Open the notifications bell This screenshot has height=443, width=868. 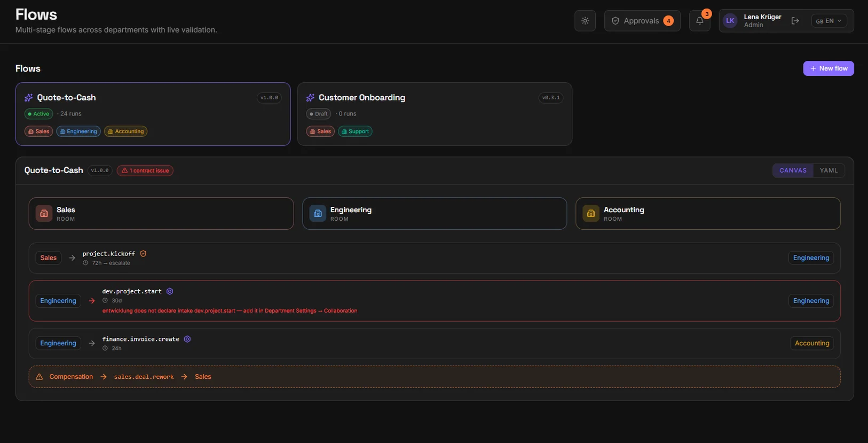click(699, 21)
